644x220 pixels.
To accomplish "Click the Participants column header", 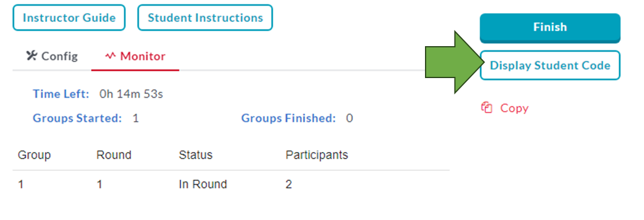I will pyautogui.click(x=317, y=155).
